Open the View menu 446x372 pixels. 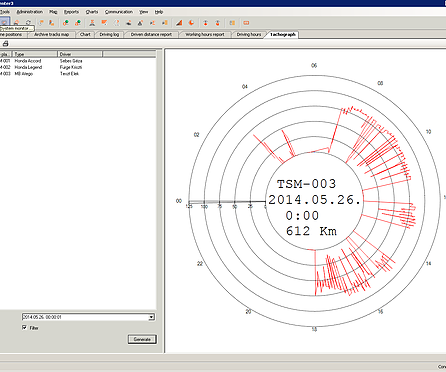(x=143, y=12)
